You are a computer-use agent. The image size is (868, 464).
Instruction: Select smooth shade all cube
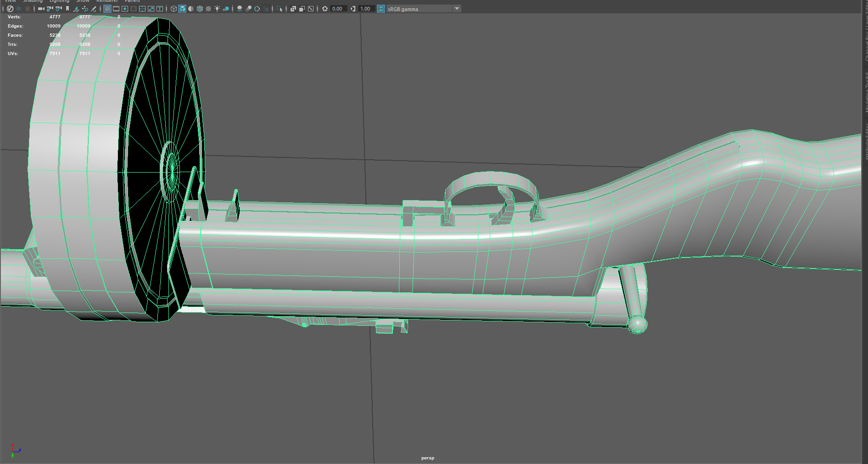point(182,9)
